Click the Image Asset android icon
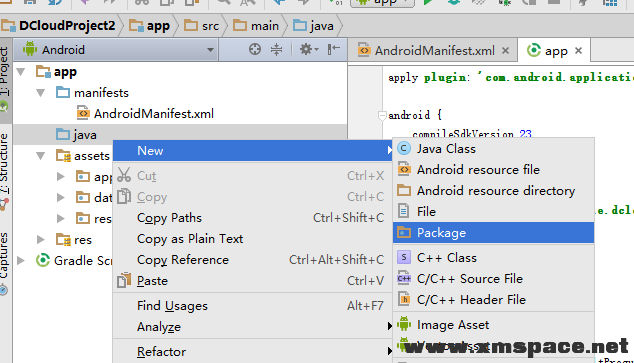Image resolution: width=634 pixels, height=363 pixels. pos(404,325)
